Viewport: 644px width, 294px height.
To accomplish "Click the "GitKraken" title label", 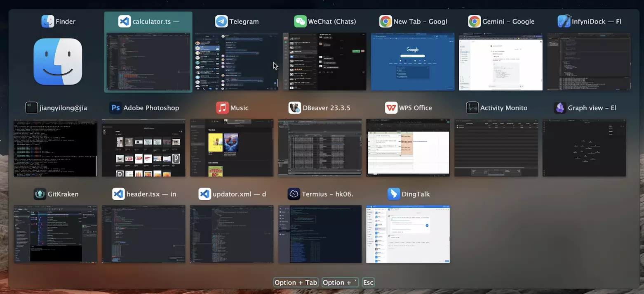I will click(x=63, y=194).
